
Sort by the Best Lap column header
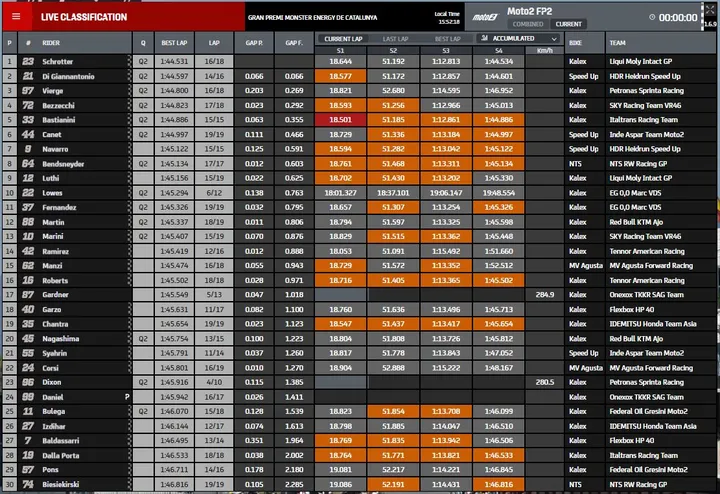click(x=174, y=43)
